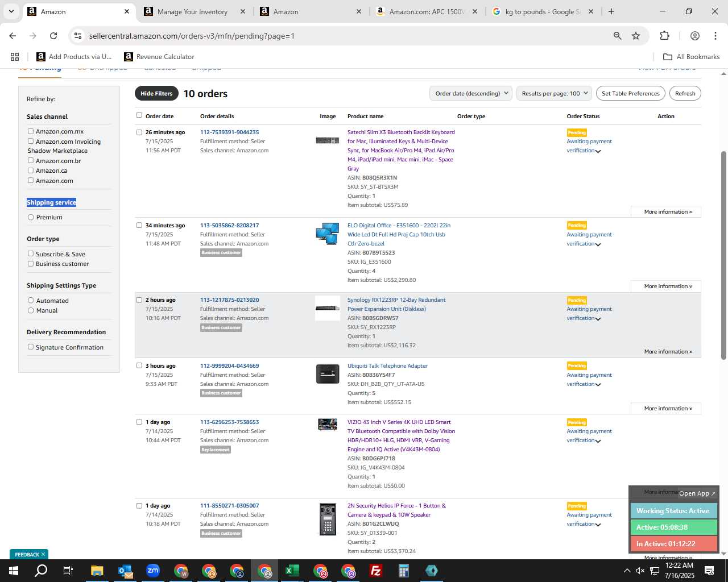
Task: Open the Chrome profile icon
Action: (694, 36)
